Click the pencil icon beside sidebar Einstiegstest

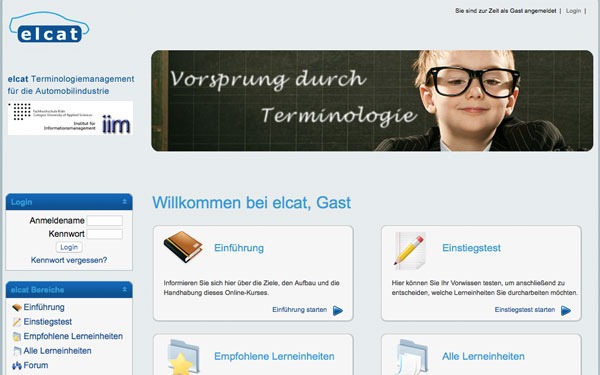16,322
